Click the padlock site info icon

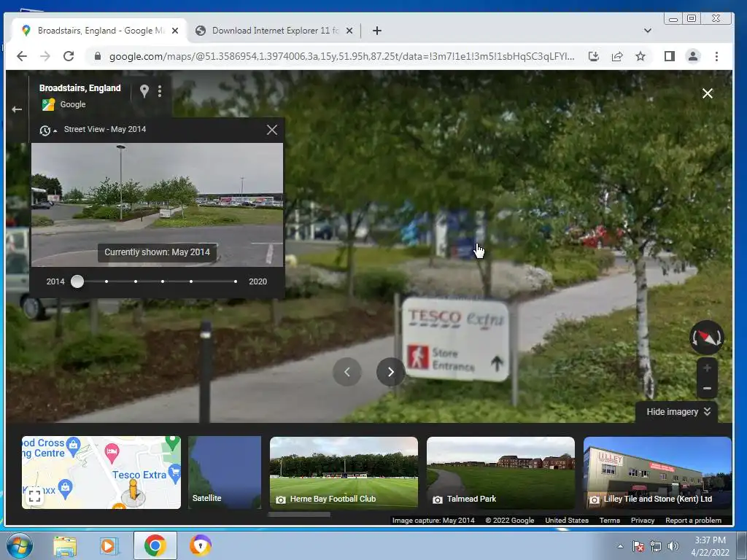98,56
